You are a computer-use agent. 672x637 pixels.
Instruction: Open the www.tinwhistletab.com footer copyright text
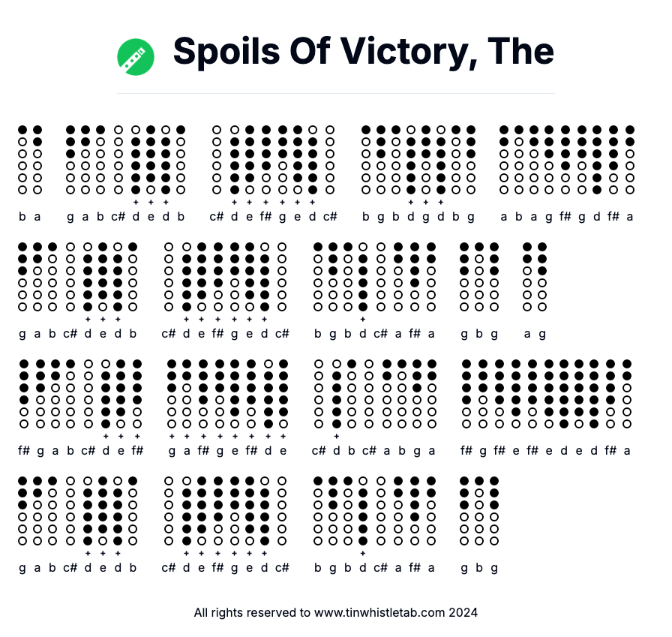click(336, 612)
